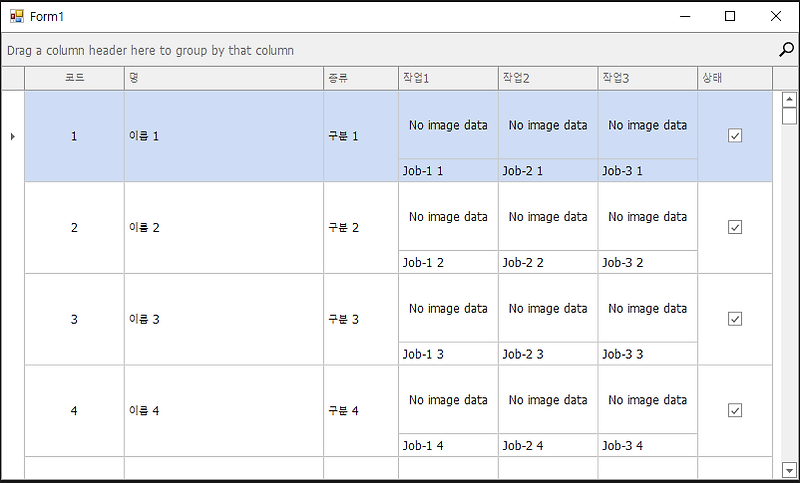This screenshot has height=483, width=800.
Task: Click the 작업1 column header
Action: tap(448, 78)
